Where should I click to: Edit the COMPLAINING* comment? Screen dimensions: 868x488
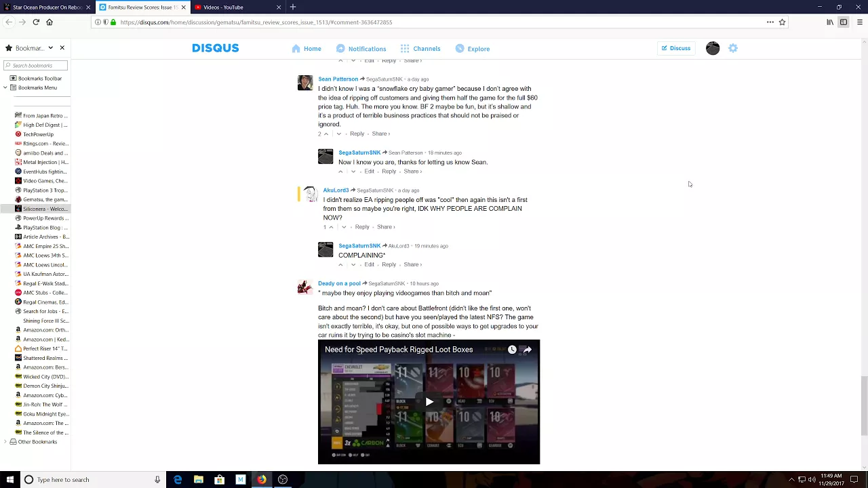coord(369,265)
